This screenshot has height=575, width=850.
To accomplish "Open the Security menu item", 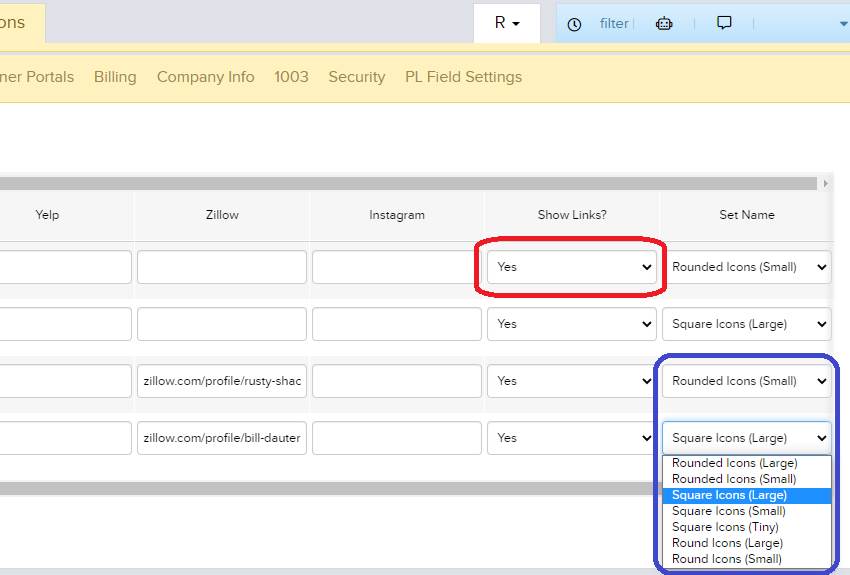I will (x=357, y=77).
